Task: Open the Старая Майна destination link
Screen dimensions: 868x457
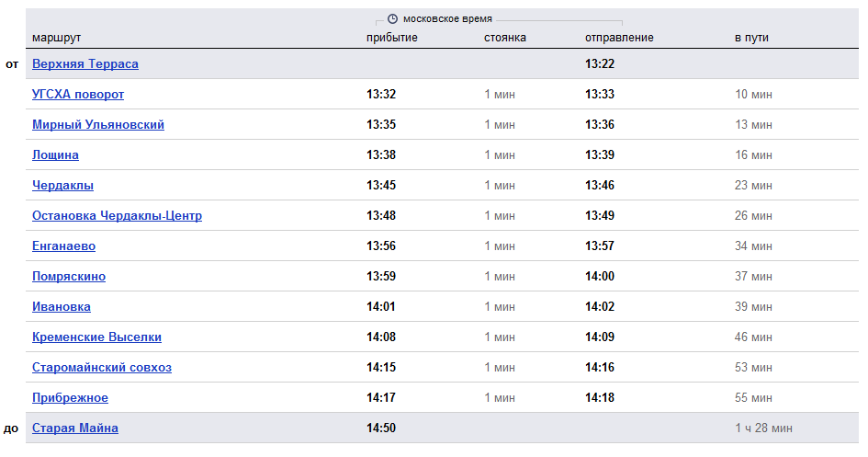Action: pos(75,428)
